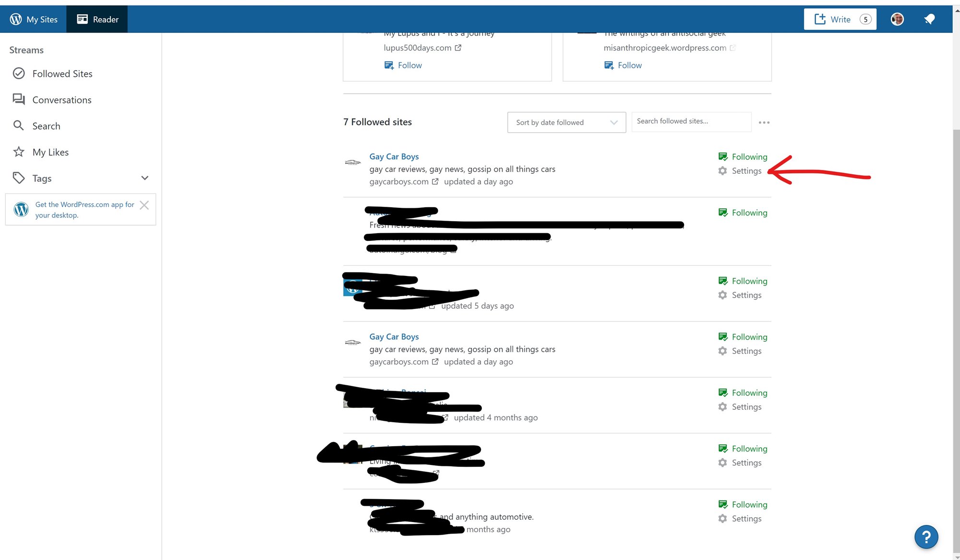Open settings gear for first Gay Car Boys site
Viewport: 960px width, 560px height.
coord(722,171)
